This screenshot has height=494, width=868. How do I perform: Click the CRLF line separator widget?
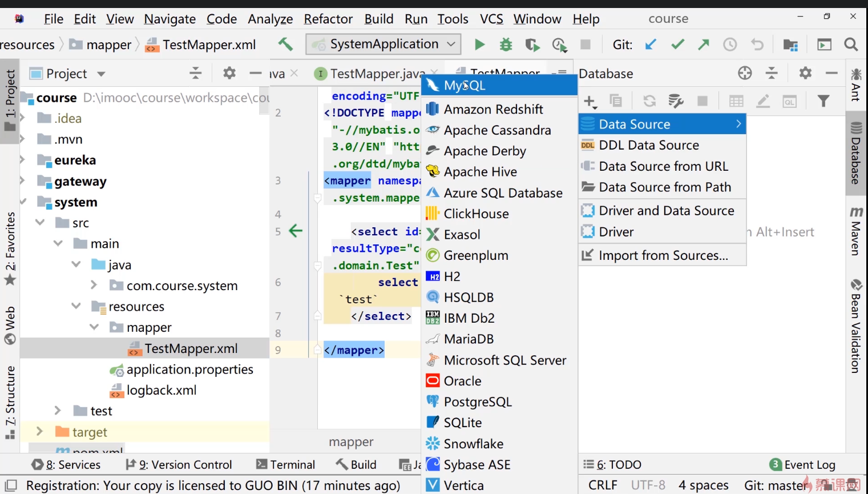point(603,485)
